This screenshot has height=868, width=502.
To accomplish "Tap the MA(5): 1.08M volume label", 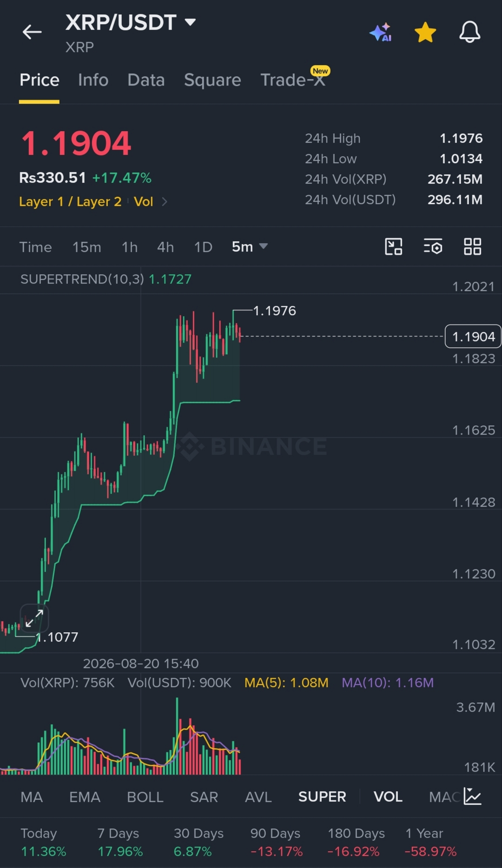I will 286,682.
